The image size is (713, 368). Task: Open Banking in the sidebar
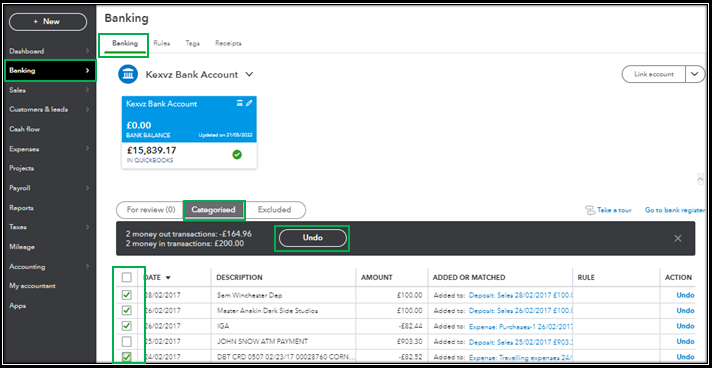coord(50,71)
